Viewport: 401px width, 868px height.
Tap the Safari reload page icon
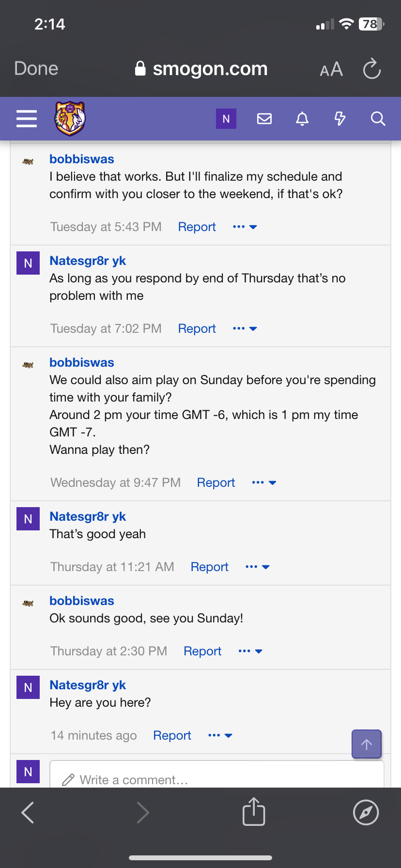(372, 69)
